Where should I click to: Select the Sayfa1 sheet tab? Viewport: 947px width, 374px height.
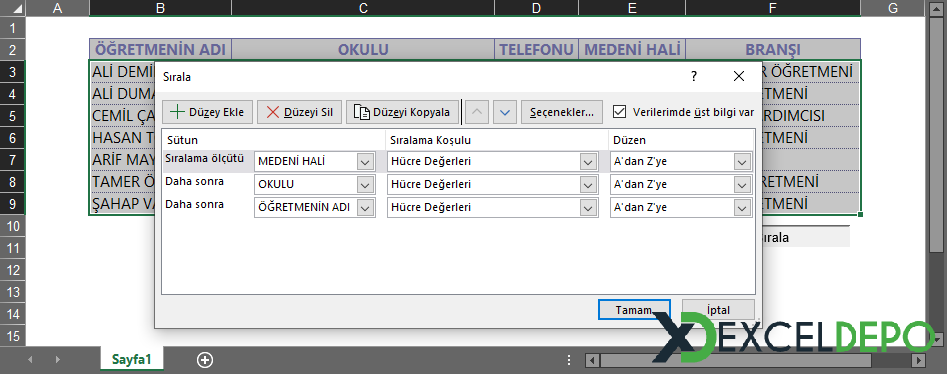[x=131, y=359]
